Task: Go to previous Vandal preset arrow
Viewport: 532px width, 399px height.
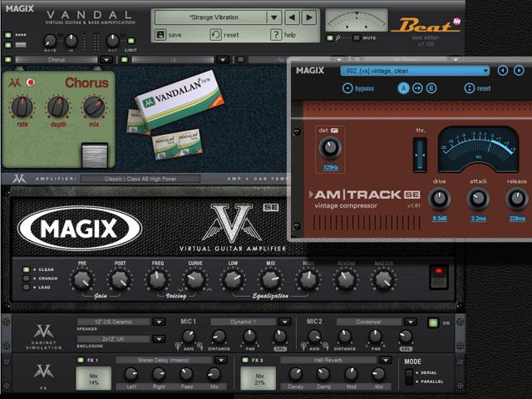Action: coord(292,17)
